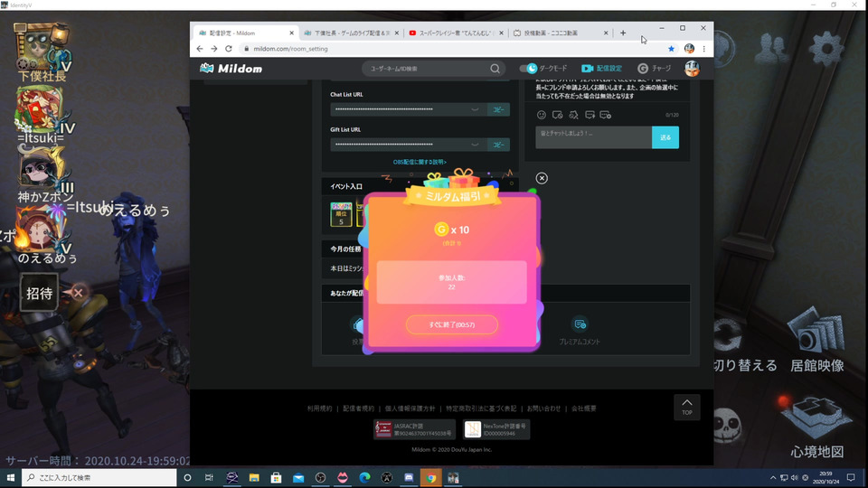Go forward in the browser

click(214, 49)
